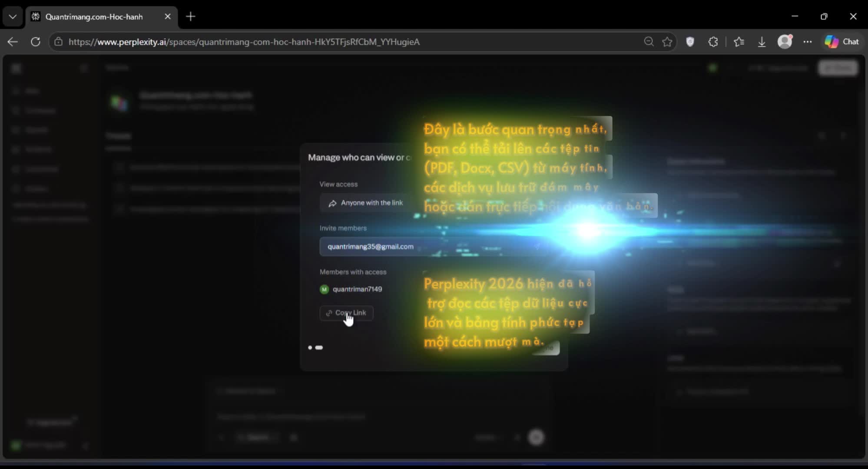Screen dimensions: 868x469
Task: Minimize the browser window
Action: tap(795, 16)
